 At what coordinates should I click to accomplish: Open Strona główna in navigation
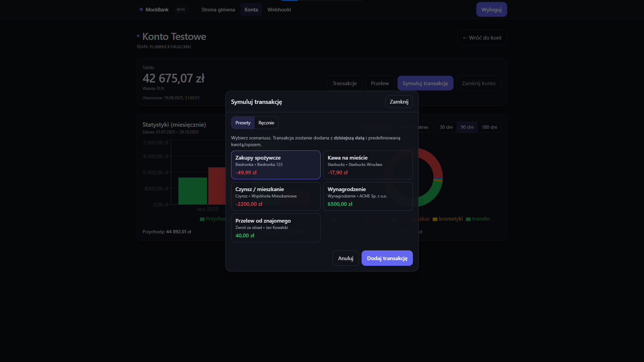pyautogui.click(x=218, y=9)
